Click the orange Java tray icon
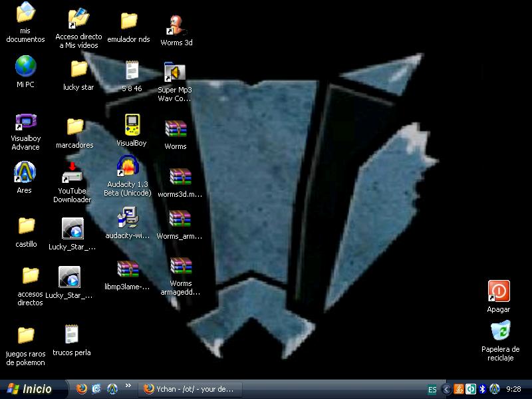Viewport: 532px width, 399px height. pos(459,389)
